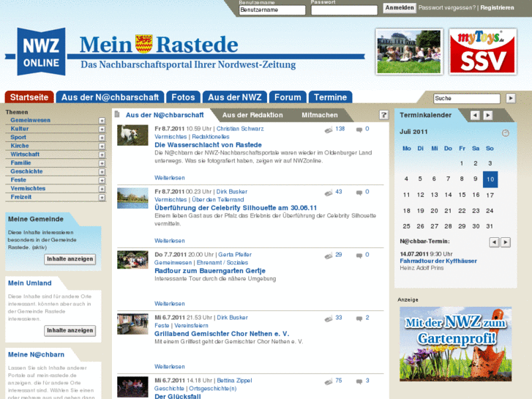Click comment icon for Der Glücksfall article
The height and width of the screenshot is (399, 532).
(359, 381)
